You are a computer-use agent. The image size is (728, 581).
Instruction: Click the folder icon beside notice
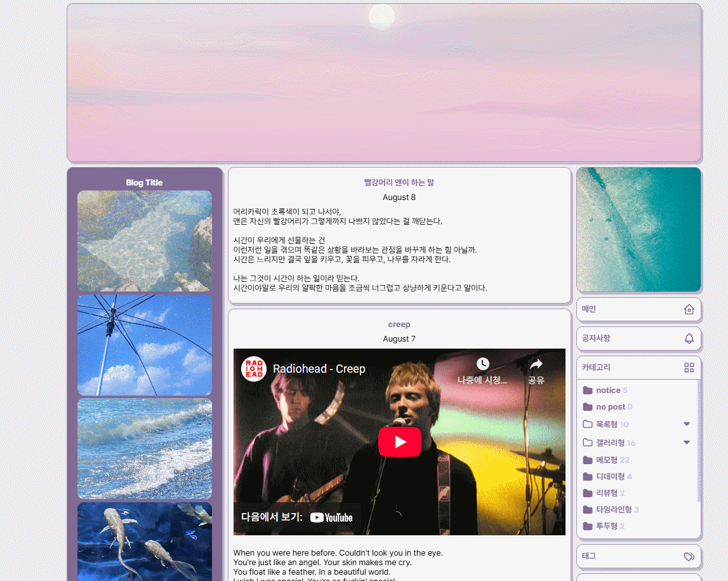pos(588,390)
